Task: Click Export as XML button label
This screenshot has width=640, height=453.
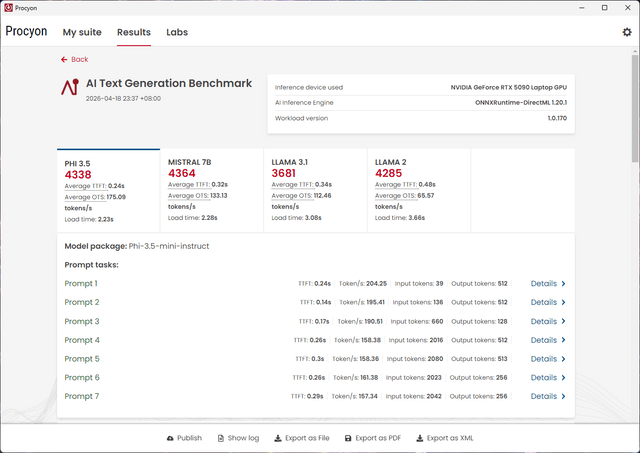Action: [x=450, y=438]
